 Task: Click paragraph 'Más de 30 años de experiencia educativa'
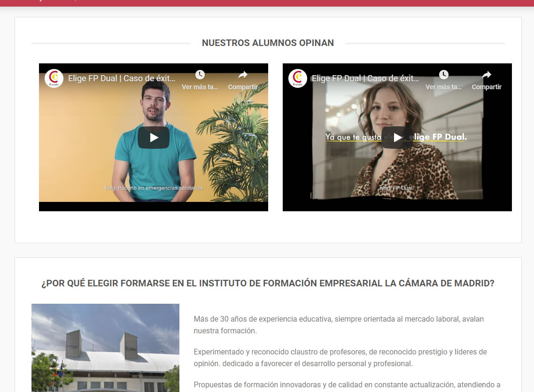pyautogui.click(x=339, y=324)
